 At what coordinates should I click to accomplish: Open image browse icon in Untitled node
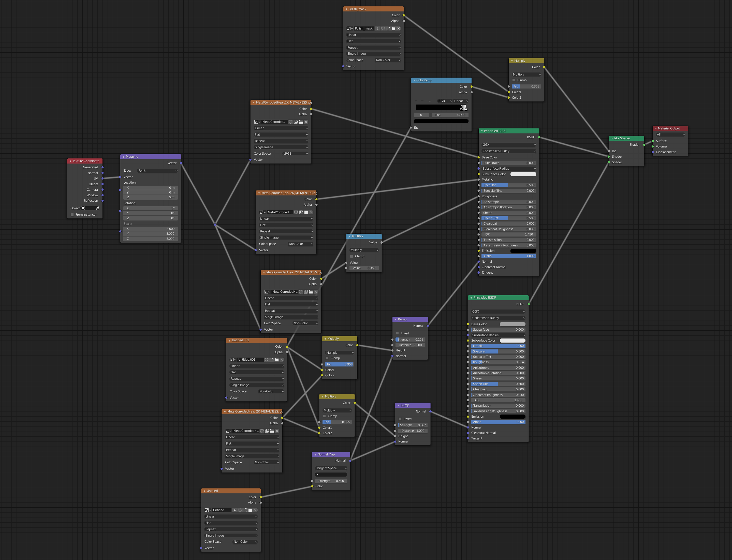(x=208, y=510)
